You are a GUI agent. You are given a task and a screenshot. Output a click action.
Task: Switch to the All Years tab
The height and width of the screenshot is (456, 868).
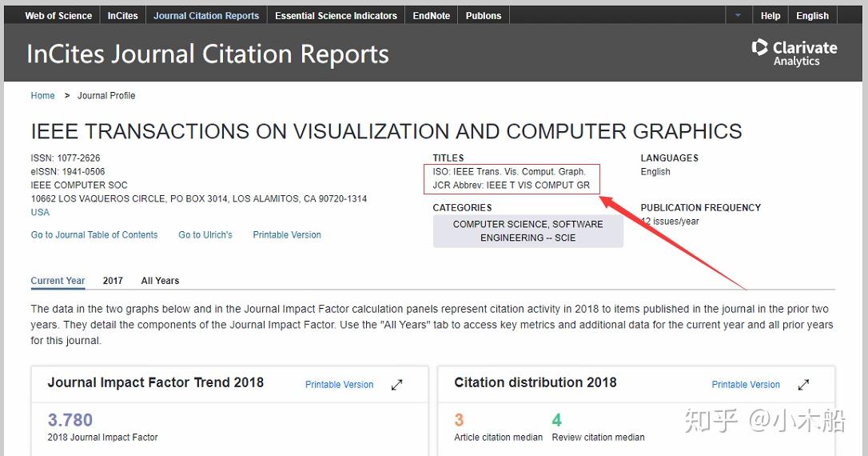pyautogui.click(x=160, y=280)
